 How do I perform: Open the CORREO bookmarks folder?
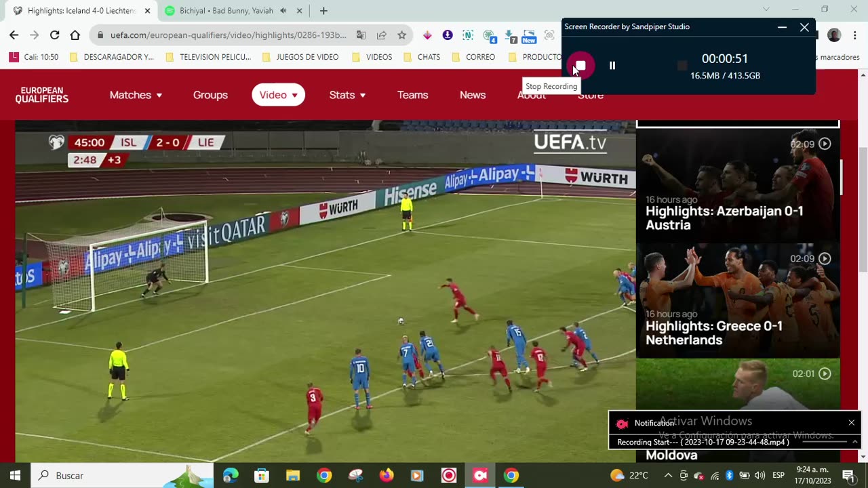473,57
